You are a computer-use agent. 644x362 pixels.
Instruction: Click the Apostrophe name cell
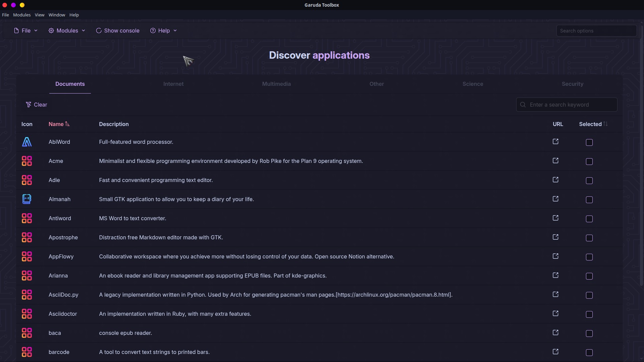pos(63,237)
